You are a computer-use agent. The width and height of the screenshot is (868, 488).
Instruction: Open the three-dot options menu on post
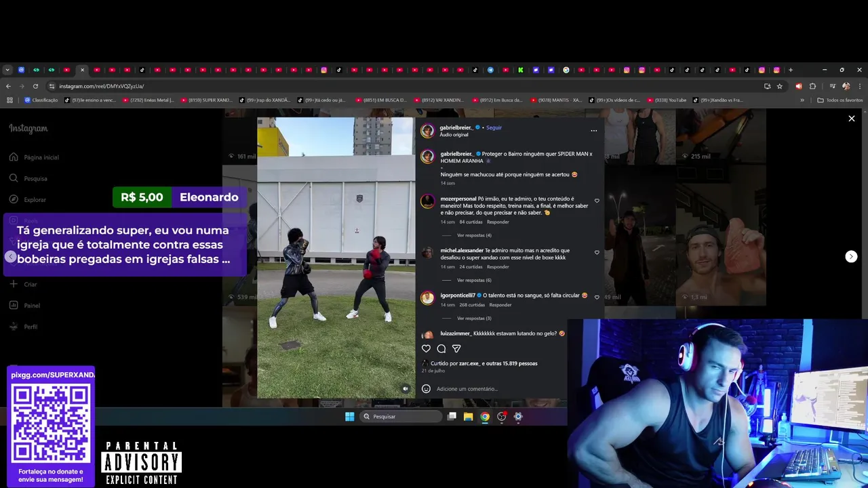tap(593, 131)
